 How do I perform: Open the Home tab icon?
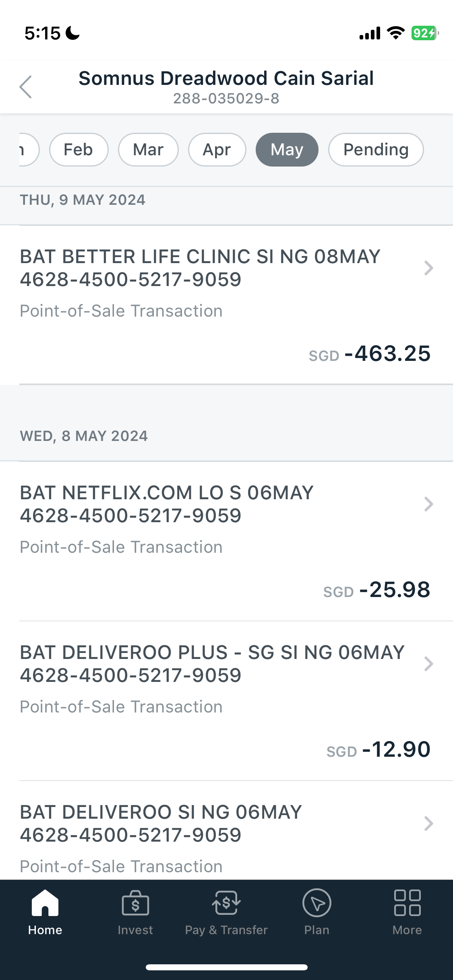click(x=45, y=904)
